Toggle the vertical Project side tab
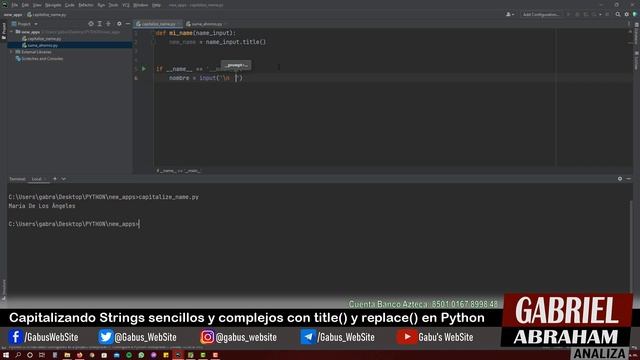 [4, 30]
